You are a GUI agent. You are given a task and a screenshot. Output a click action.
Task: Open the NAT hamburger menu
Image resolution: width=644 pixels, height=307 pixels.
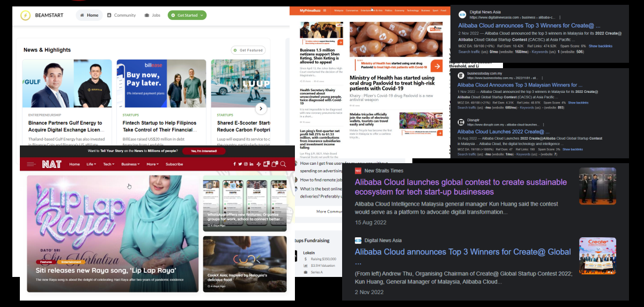[31, 164]
